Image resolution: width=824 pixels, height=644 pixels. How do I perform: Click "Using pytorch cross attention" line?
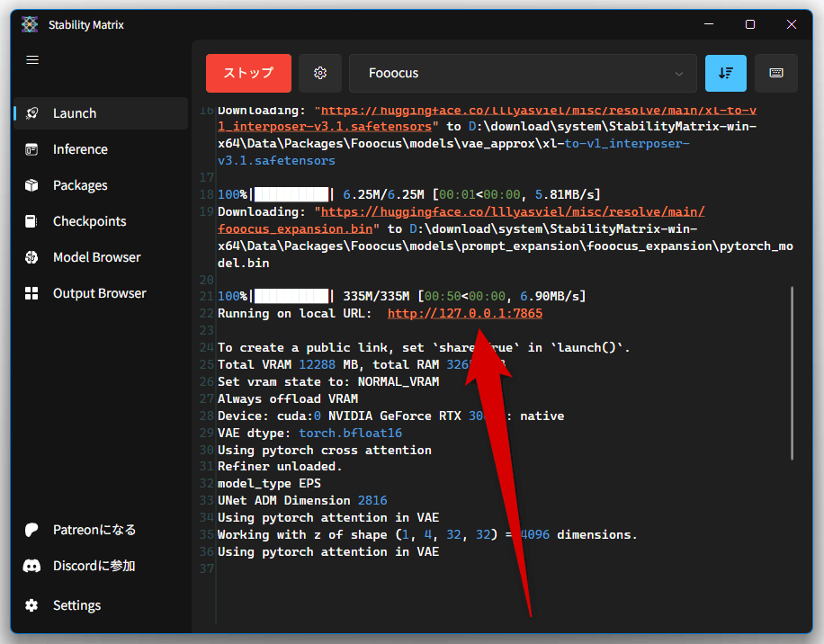click(x=325, y=450)
